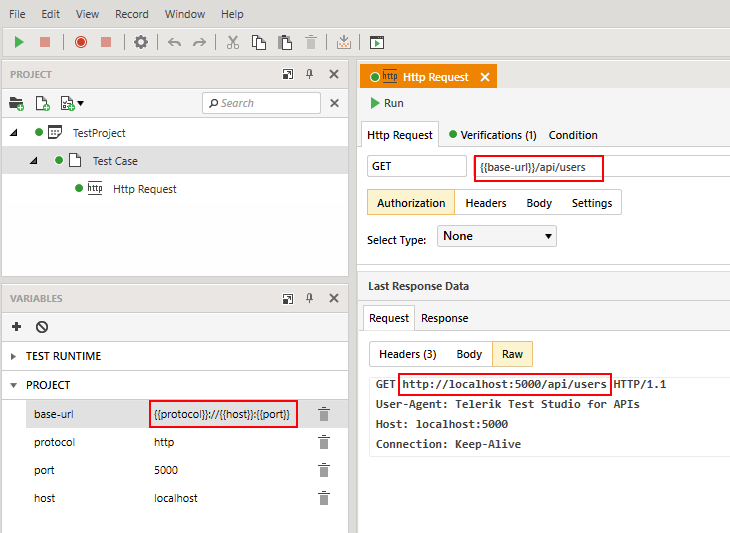Open the Help menu

(x=232, y=14)
